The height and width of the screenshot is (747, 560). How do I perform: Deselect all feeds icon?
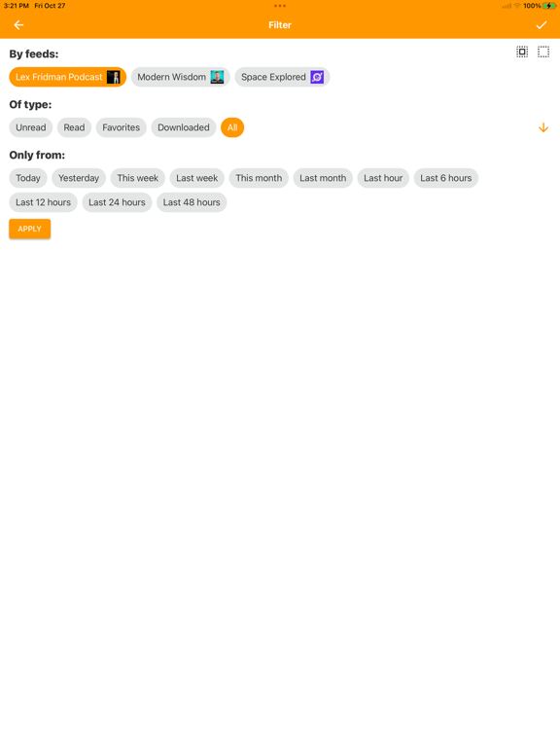543,52
